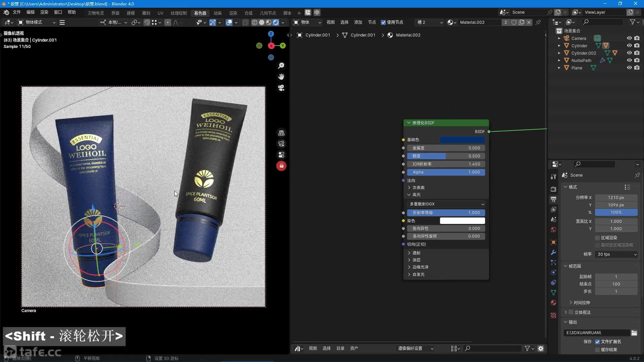This screenshot has width=644, height=362.
Task: Click the folder icon beside output path
Action: (634, 333)
